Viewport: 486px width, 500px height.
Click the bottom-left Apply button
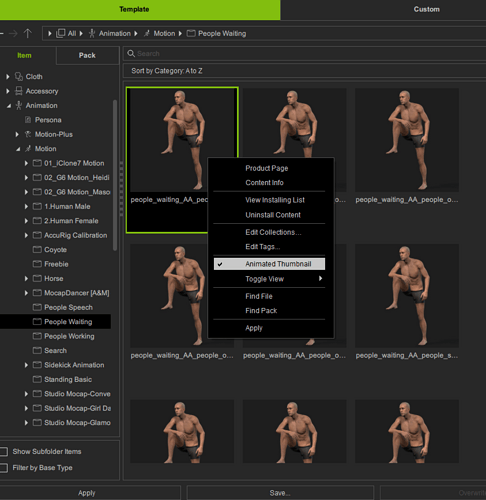click(87, 493)
